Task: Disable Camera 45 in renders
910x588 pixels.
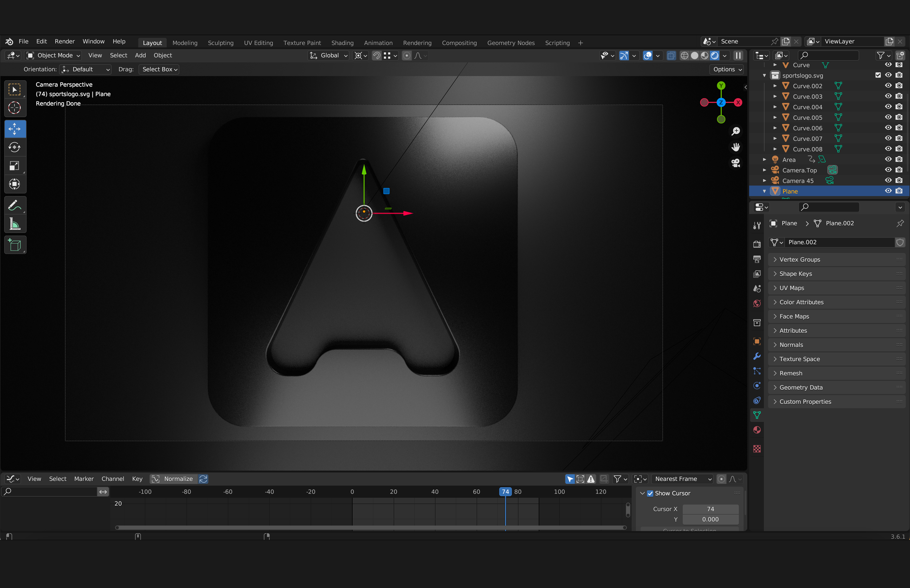Action: (899, 180)
